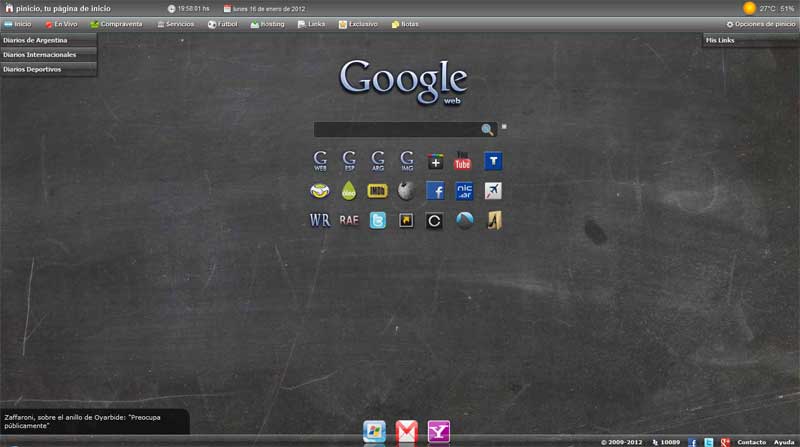The height and width of the screenshot is (447, 800).
Task: Launch the IMDb shortcut icon
Action: tap(377, 191)
